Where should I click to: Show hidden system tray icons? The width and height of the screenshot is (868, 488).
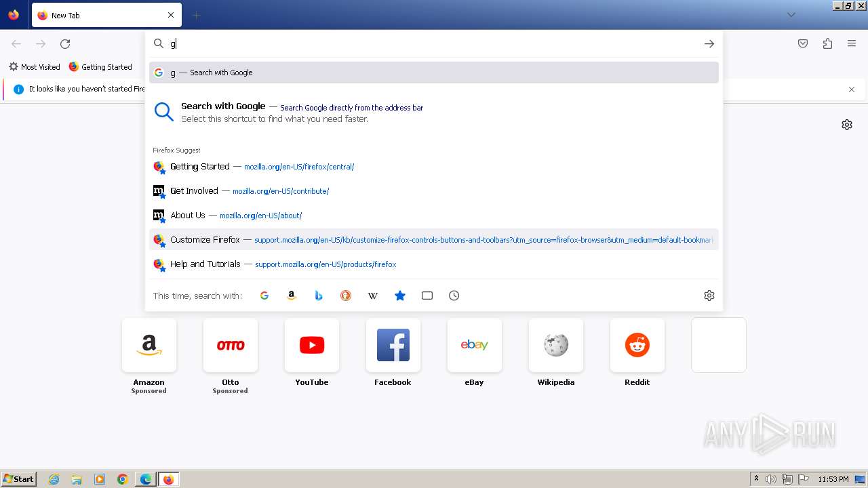[756, 479]
